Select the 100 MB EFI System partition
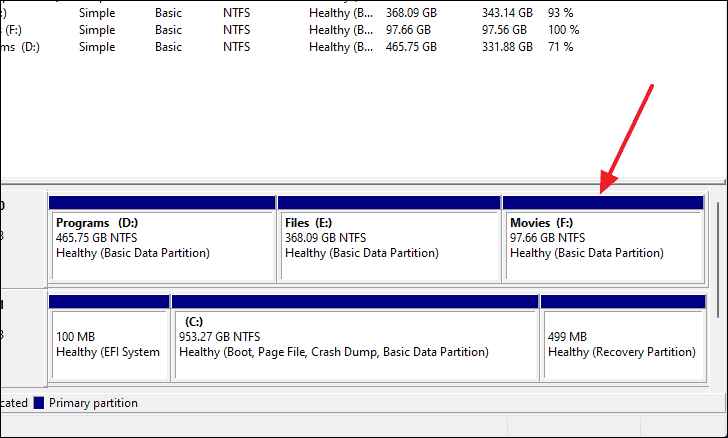 (x=109, y=345)
